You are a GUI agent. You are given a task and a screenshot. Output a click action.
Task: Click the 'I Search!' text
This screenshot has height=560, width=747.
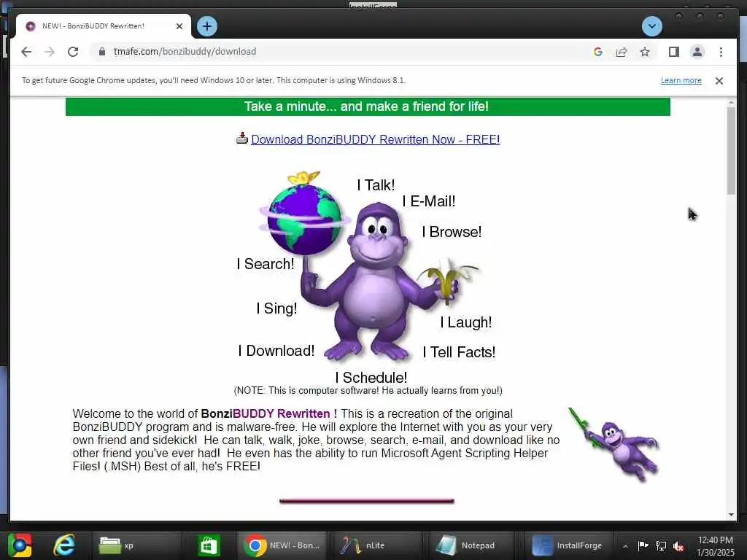click(266, 264)
